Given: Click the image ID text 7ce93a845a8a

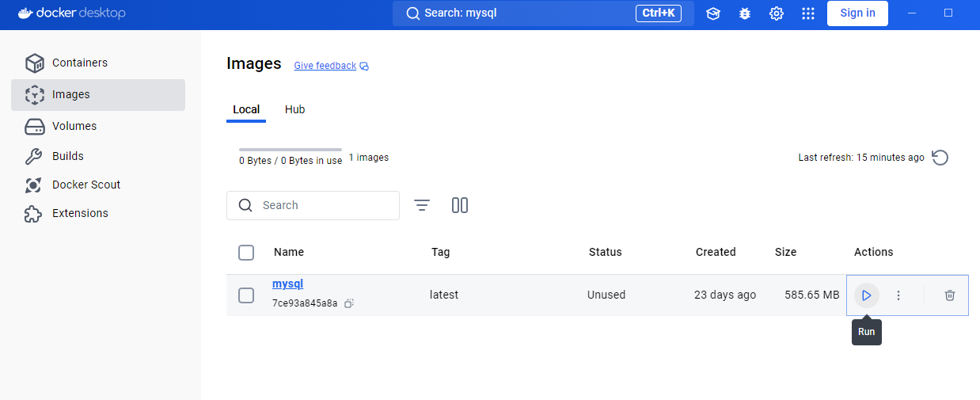Looking at the screenshot, I should pos(305,303).
